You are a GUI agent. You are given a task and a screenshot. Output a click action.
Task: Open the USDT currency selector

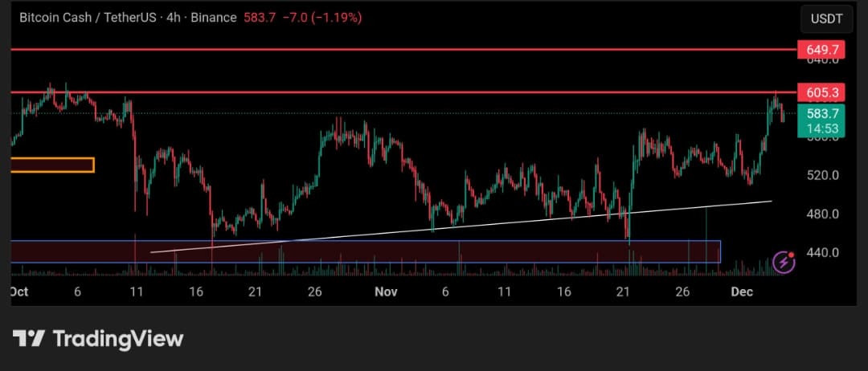(826, 18)
